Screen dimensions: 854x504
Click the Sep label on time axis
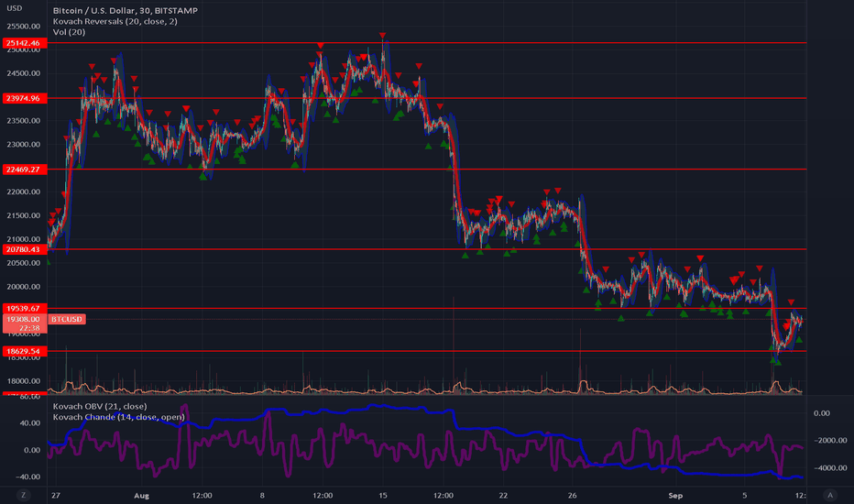675,496
